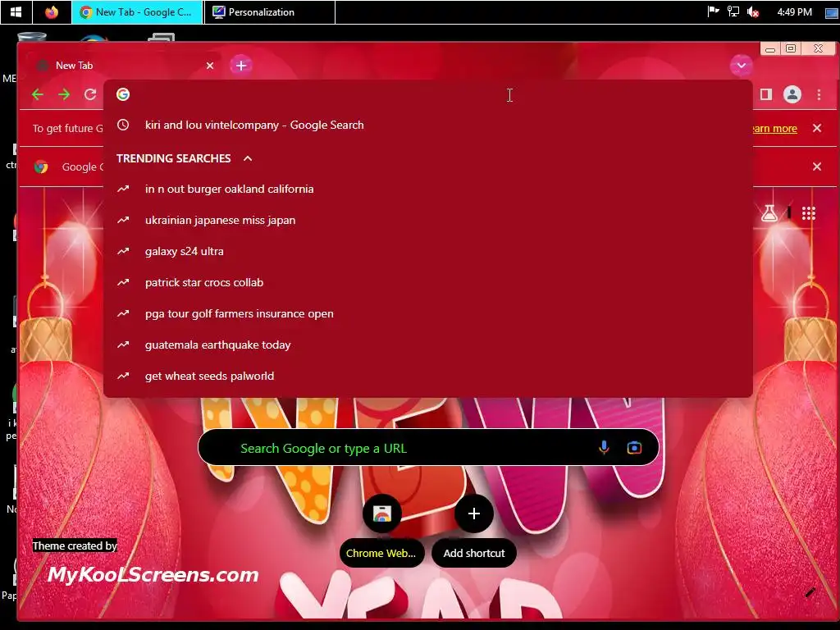This screenshot has width=840, height=630.
Task: Pick 'in n out burger oakland california' suggestion
Action: click(428, 189)
